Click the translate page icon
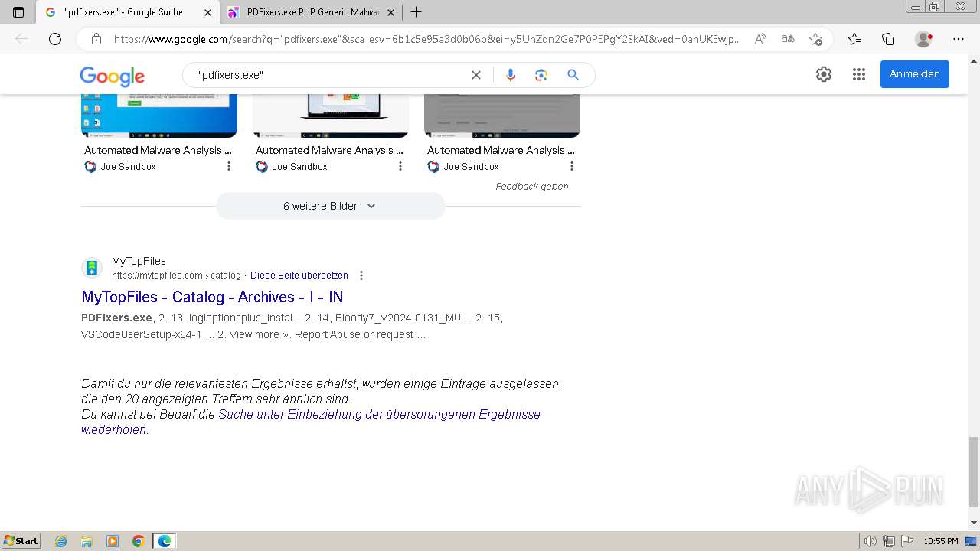Image resolution: width=980 pixels, height=551 pixels. 787,39
